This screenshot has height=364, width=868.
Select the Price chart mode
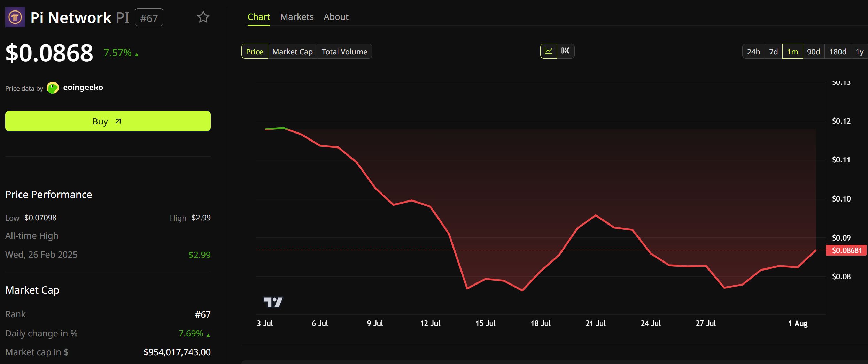pyautogui.click(x=255, y=51)
